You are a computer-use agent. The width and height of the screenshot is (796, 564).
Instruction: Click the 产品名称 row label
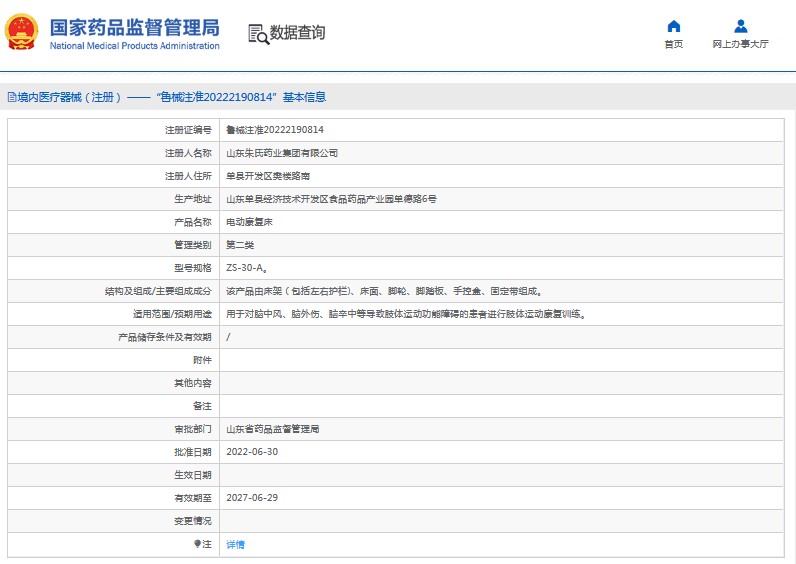192,222
